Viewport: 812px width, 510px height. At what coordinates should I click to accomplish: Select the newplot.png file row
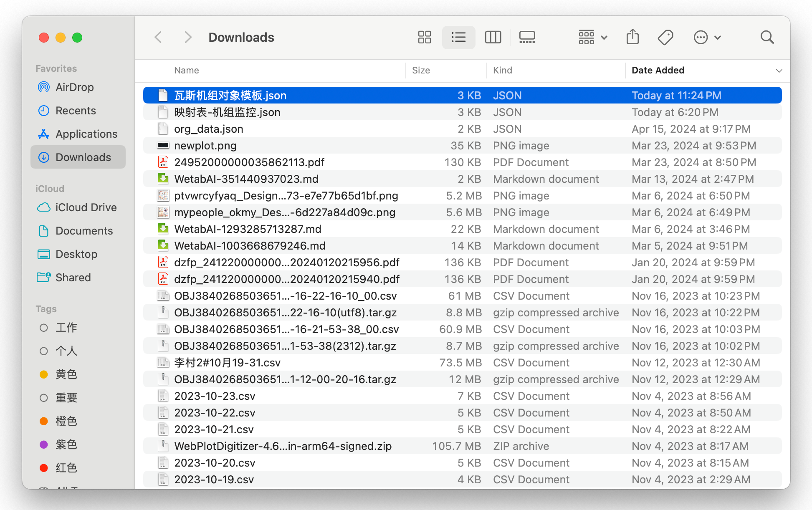205,146
